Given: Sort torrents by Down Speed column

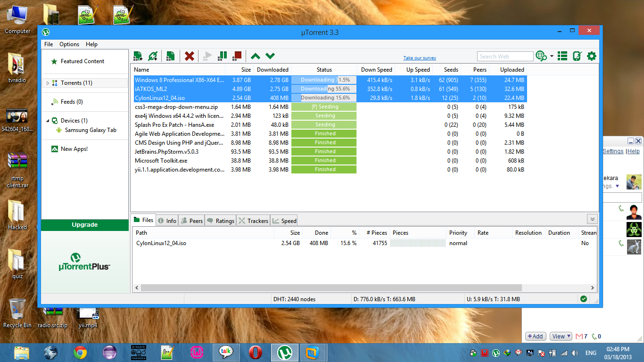Looking at the screenshot, I should coord(377,70).
